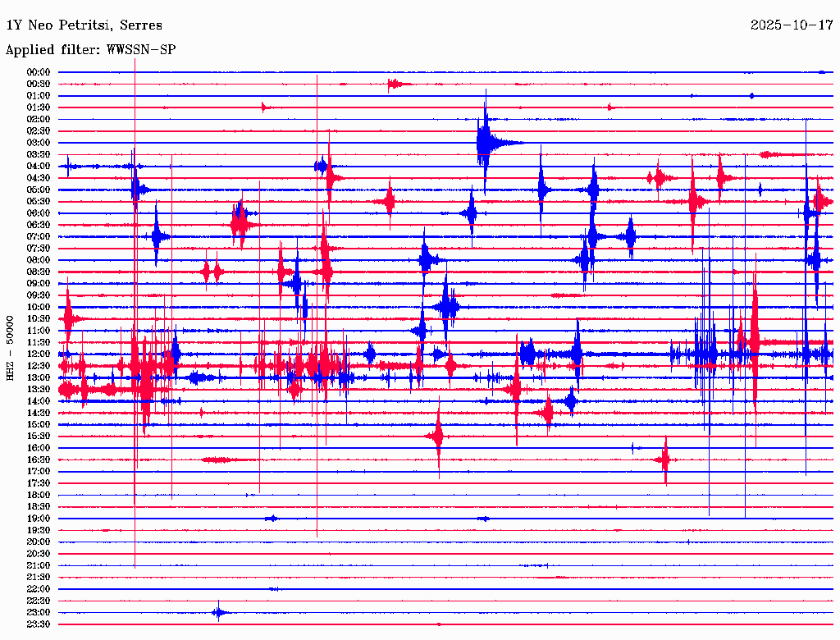This screenshot has width=840, height=640.
Task: Select the 06:30 time label
Action: click(39, 225)
